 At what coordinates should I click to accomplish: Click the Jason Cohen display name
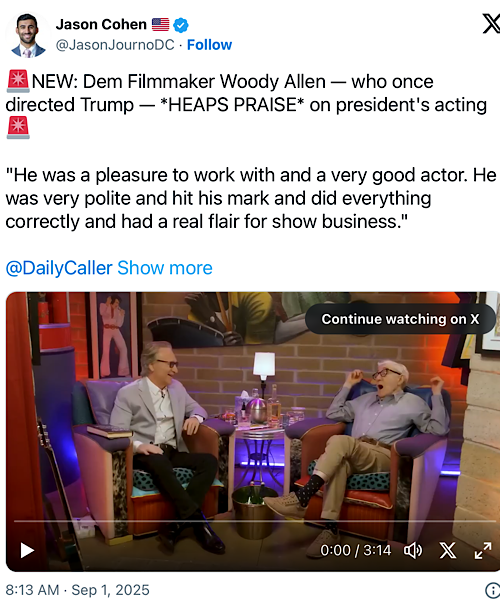pos(101,24)
